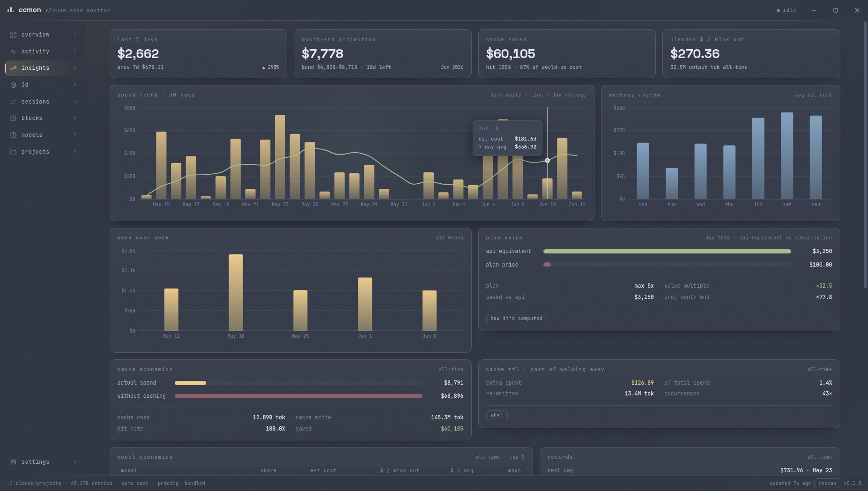Click the '$8,791' actual spend value
Screen dimensions: 868x491
tap(453, 383)
